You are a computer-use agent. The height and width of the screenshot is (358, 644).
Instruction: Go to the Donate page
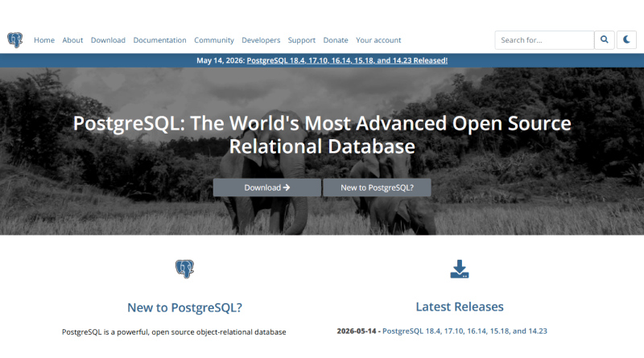336,40
